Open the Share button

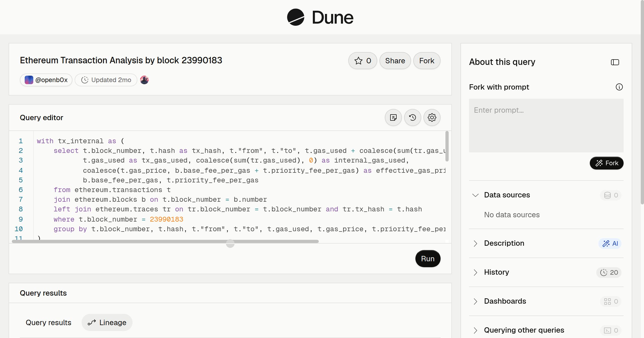coord(395,61)
